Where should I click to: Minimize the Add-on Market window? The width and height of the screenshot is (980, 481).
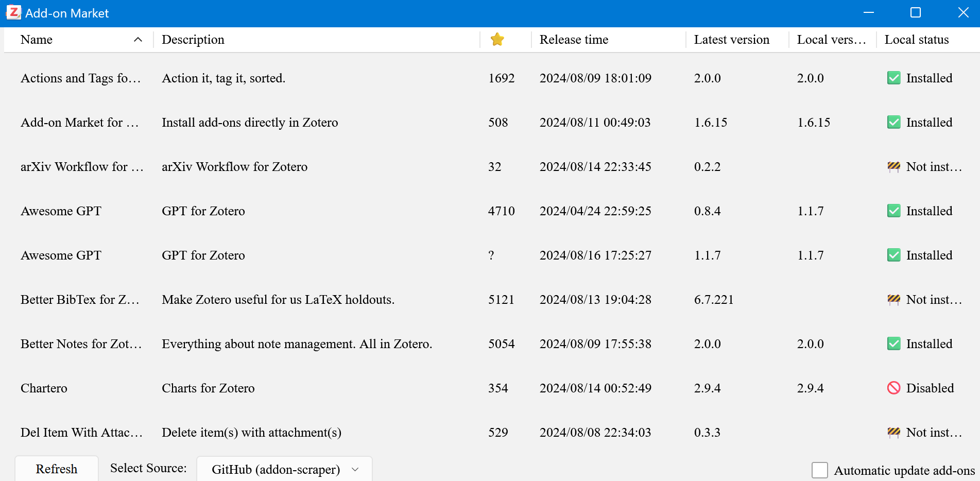tap(869, 12)
